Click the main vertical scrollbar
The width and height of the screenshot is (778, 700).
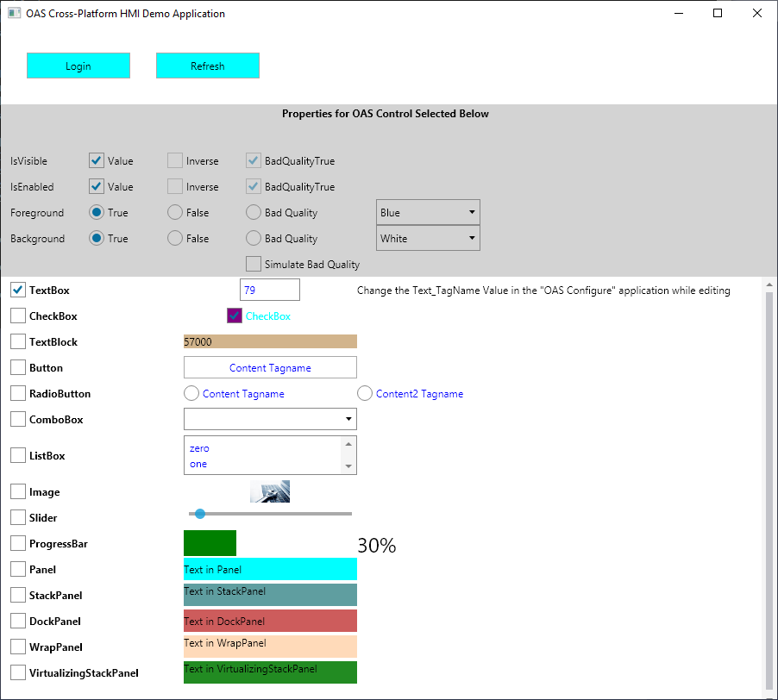coord(769,491)
